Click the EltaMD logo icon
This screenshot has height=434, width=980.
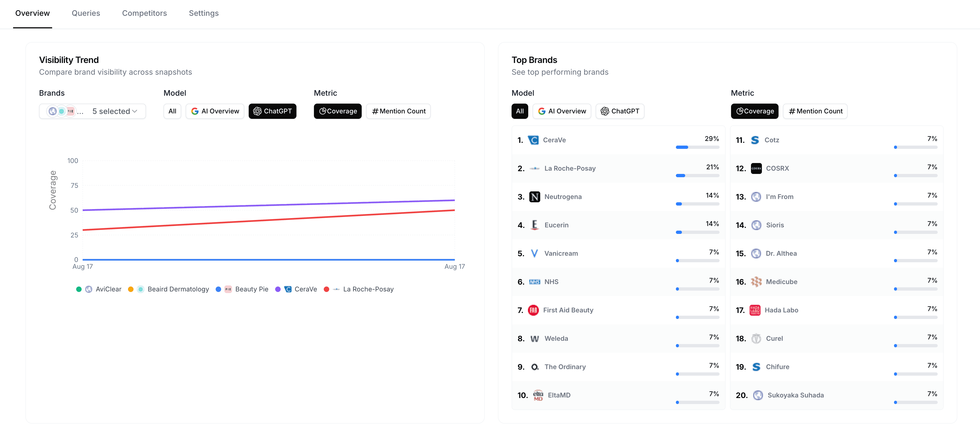(x=538, y=395)
